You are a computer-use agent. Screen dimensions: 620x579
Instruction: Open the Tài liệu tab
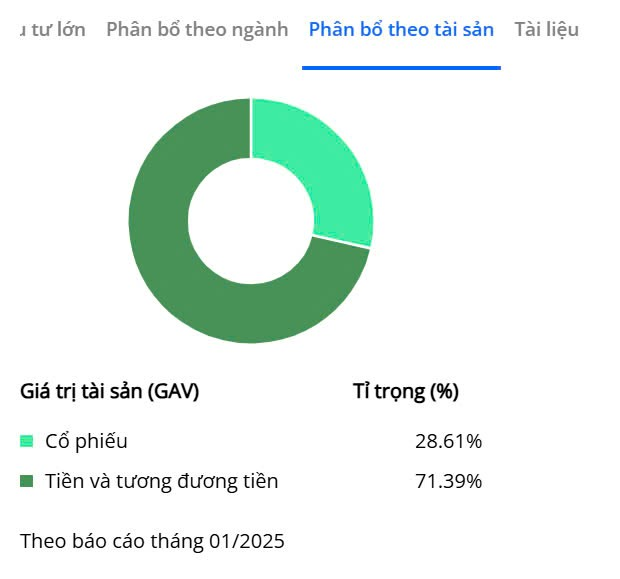tap(546, 29)
